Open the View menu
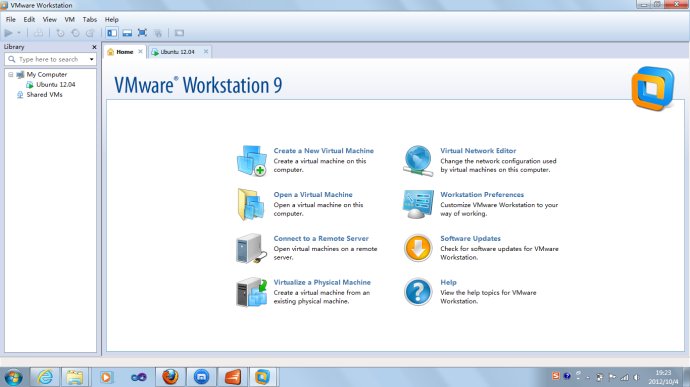 (x=49, y=19)
